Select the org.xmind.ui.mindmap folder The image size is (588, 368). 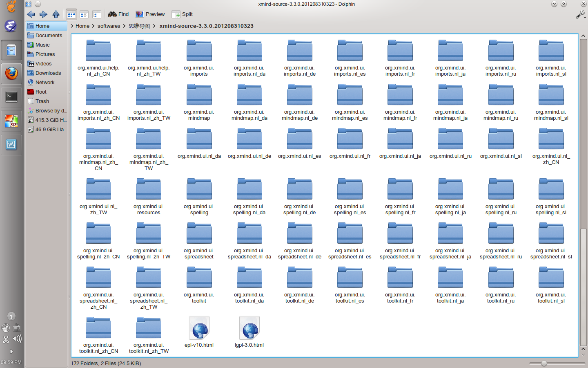[199, 102]
